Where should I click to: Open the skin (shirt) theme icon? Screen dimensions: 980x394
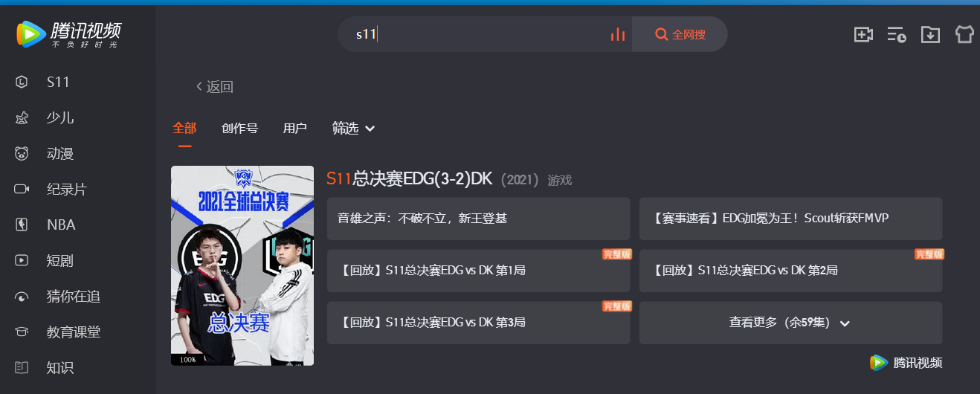point(964,34)
